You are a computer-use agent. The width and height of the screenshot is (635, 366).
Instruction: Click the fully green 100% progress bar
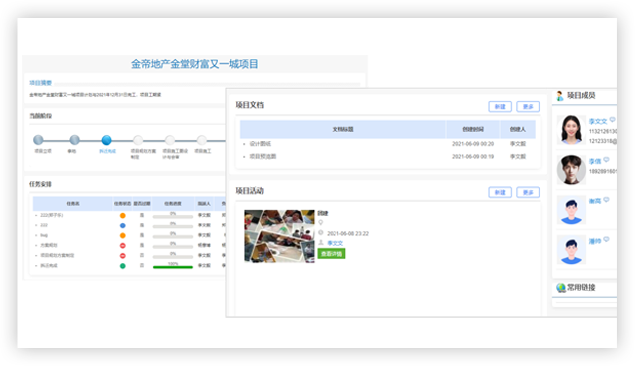click(173, 267)
